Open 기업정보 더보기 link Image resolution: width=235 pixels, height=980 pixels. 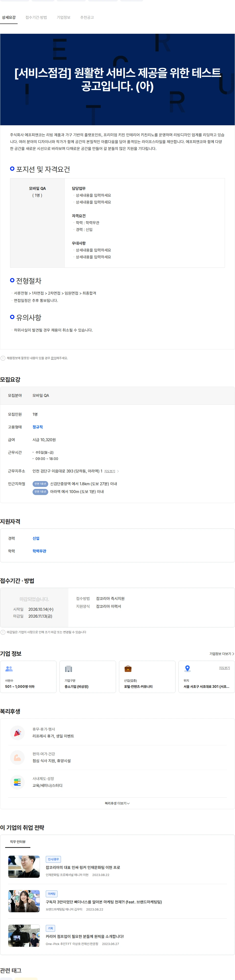(x=222, y=654)
